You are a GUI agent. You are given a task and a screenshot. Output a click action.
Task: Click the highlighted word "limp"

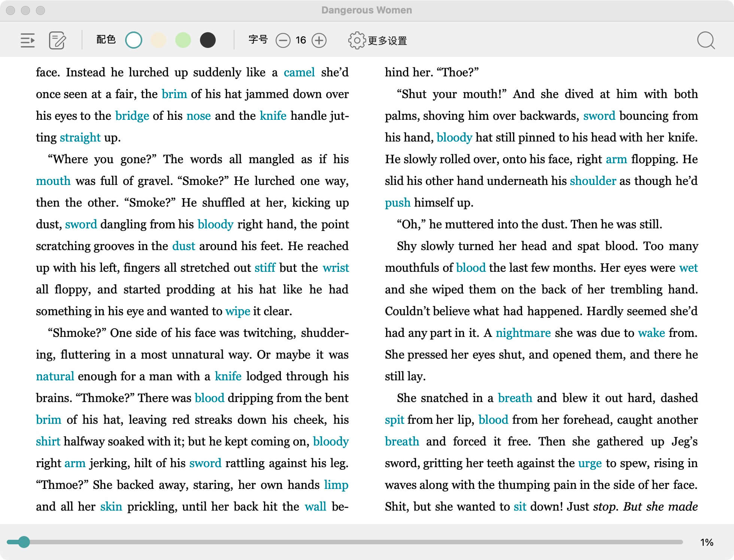coord(336,485)
